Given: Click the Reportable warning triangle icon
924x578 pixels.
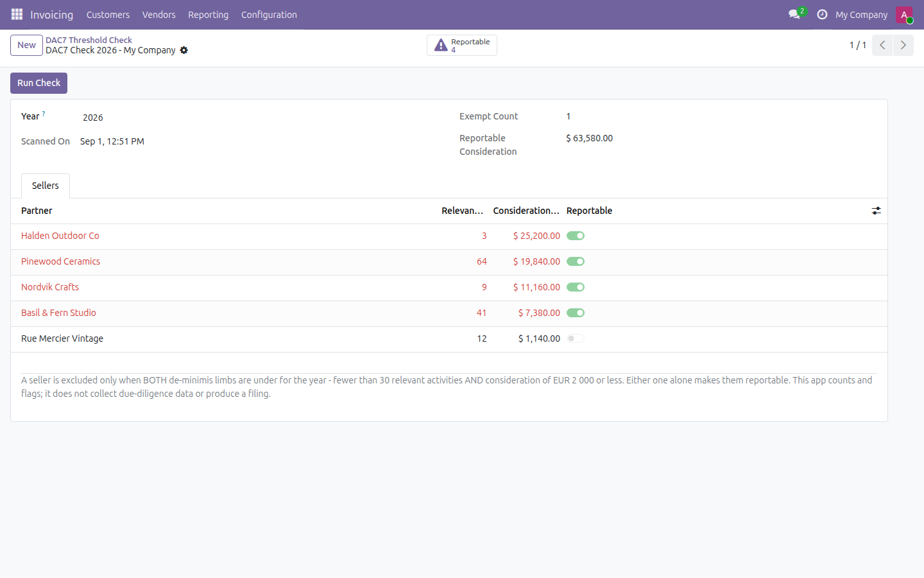Looking at the screenshot, I should pyautogui.click(x=441, y=45).
